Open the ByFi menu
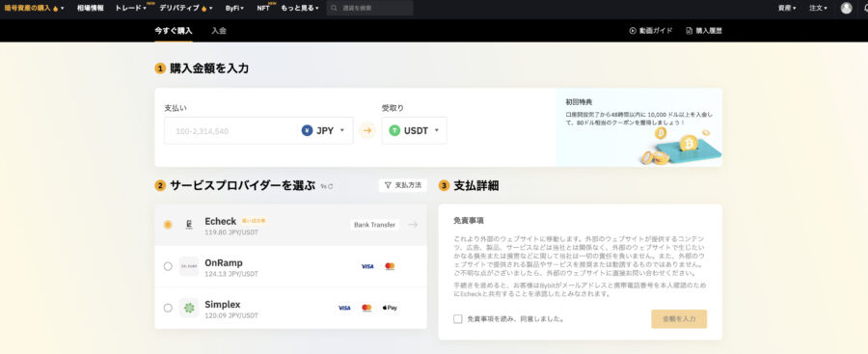Viewport: 868px width, 354px height. (x=234, y=9)
